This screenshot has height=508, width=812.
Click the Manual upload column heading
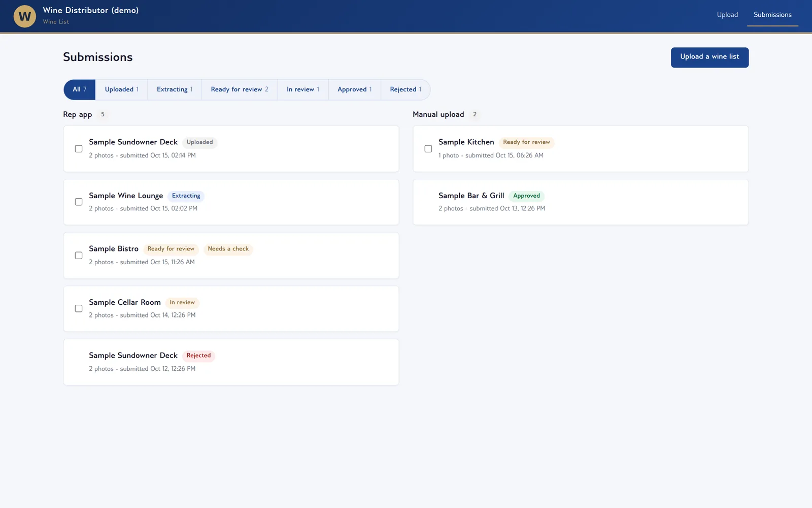coord(438,114)
